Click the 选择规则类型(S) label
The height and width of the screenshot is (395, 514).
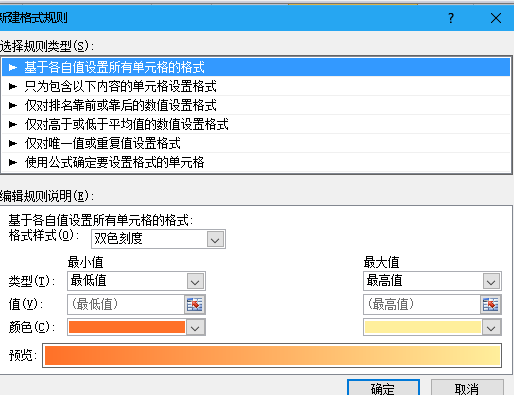click(47, 46)
